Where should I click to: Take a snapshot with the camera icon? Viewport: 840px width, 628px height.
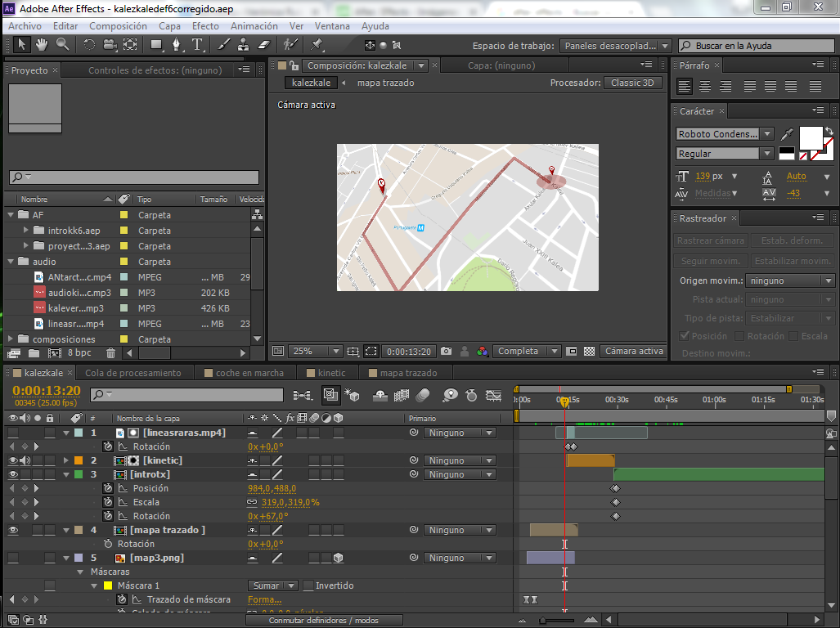[x=446, y=352]
